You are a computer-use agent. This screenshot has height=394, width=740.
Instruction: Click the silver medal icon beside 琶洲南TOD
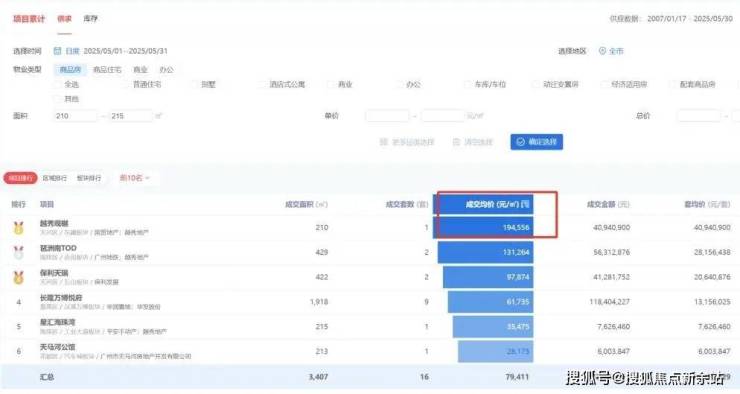tap(18, 253)
